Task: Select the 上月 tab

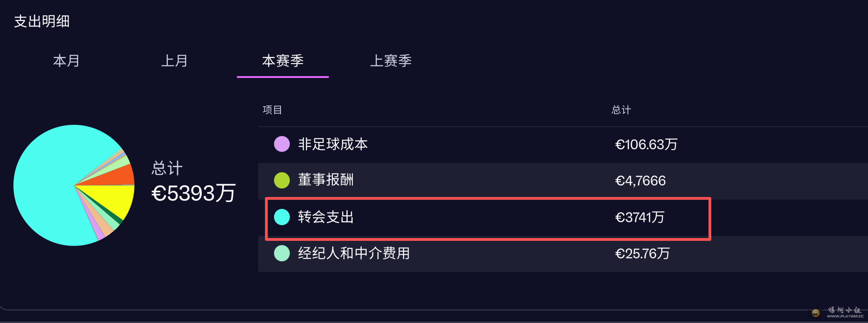Action: [175, 61]
